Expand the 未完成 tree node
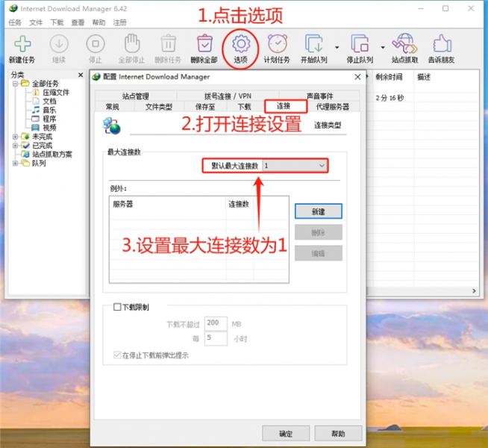 click(15, 137)
